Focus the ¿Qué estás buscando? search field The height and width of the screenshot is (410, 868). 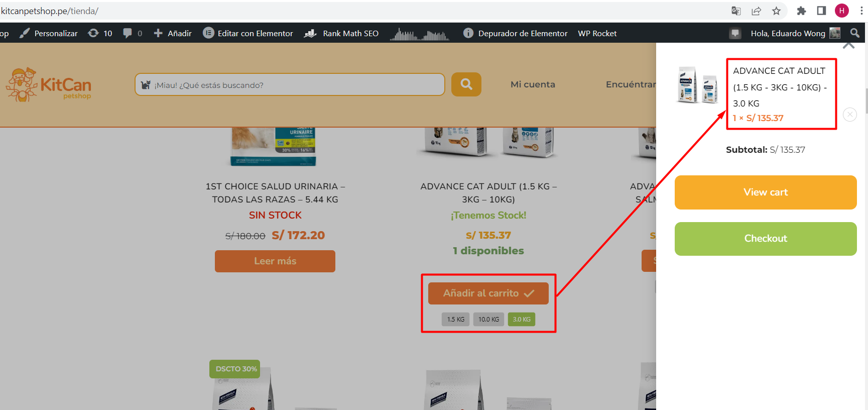click(290, 84)
